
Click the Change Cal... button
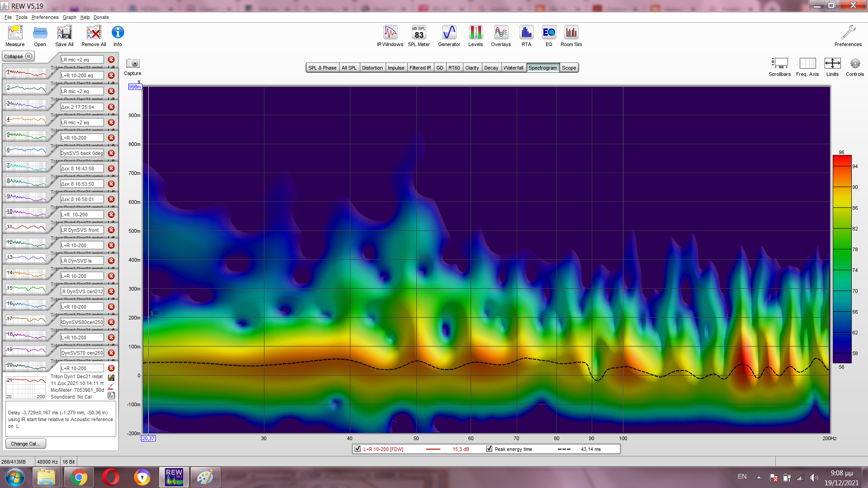(x=25, y=444)
